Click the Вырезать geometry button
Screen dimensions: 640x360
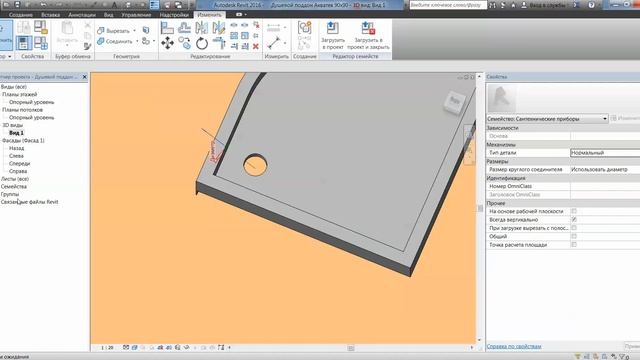(114, 31)
